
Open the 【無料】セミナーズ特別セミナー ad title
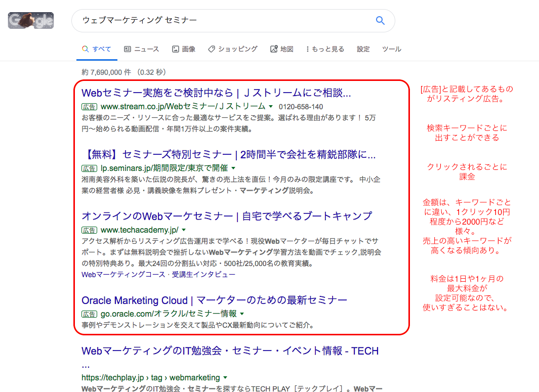pos(229,155)
